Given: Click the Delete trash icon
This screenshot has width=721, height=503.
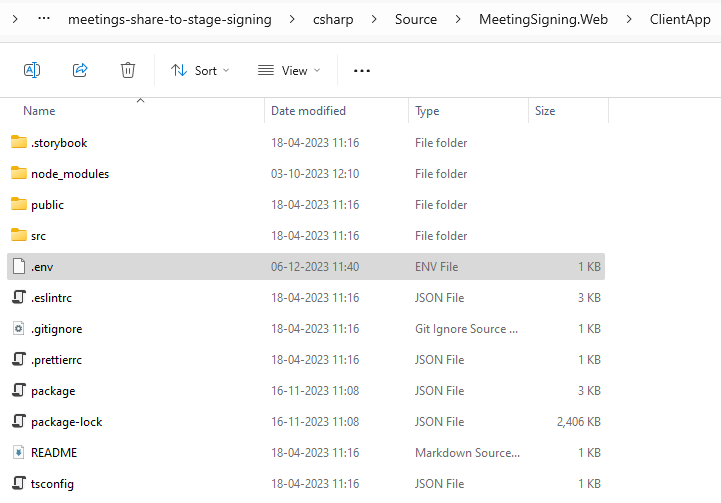Looking at the screenshot, I should (128, 70).
